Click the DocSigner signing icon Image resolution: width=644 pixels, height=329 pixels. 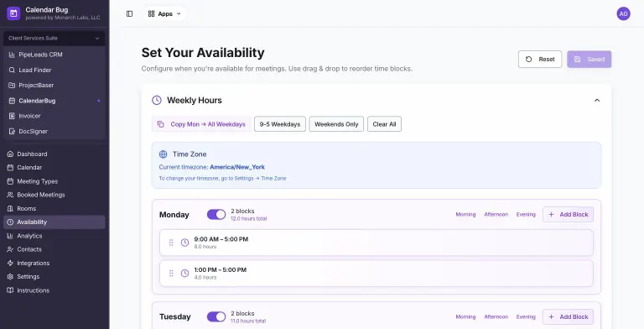12,131
